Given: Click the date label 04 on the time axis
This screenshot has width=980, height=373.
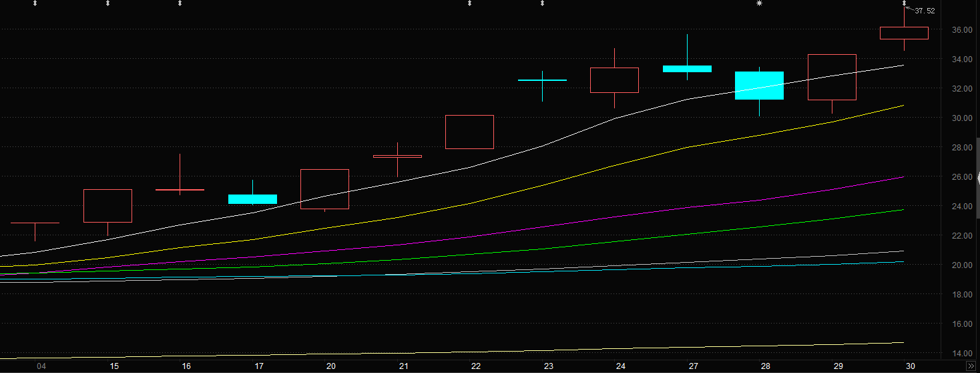Looking at the screenshot, I should pos(41,366).
